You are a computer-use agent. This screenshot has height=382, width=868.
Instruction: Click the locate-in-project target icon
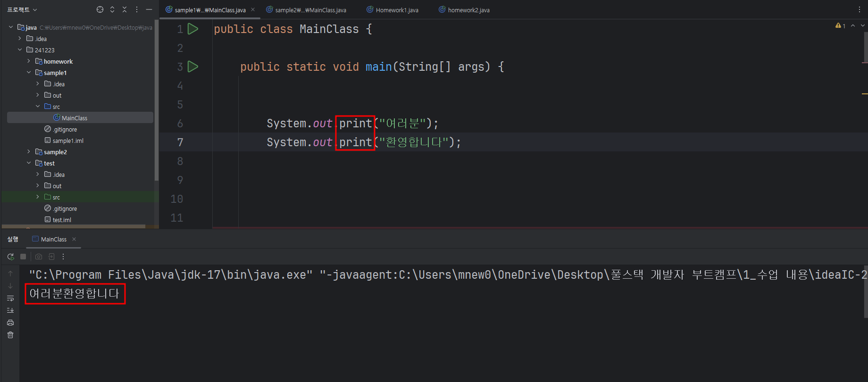point(100,9)
